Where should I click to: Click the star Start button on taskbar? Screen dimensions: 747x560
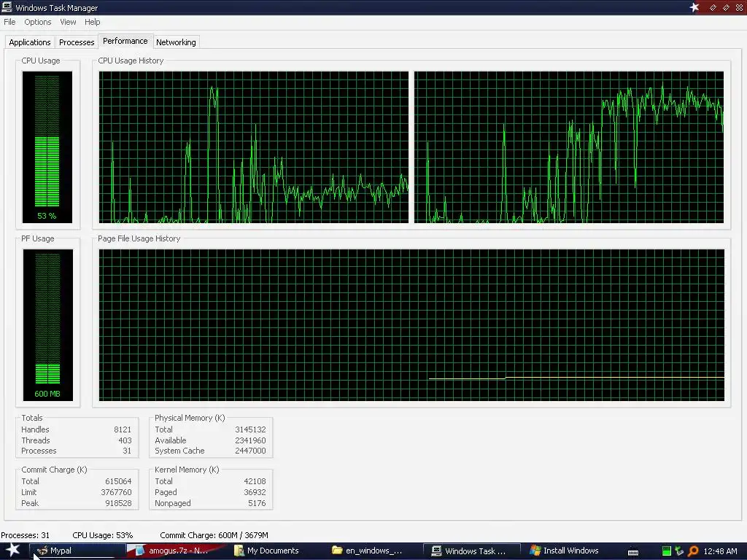tap(12, 551)
